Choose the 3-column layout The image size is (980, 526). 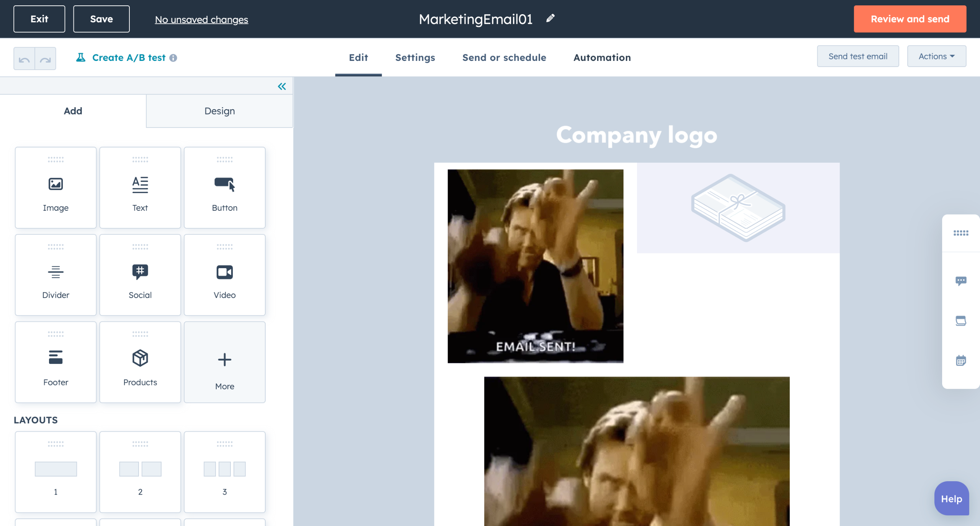(x=225, y=472)
